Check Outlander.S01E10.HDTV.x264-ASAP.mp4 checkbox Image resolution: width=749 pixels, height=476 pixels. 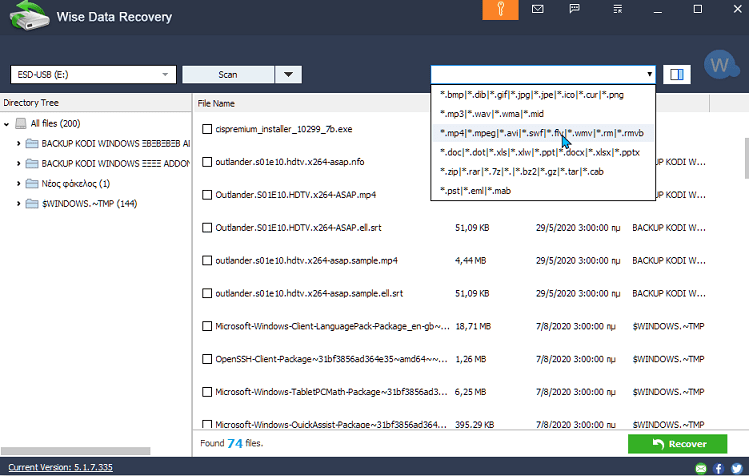click(x=207, y=195)
